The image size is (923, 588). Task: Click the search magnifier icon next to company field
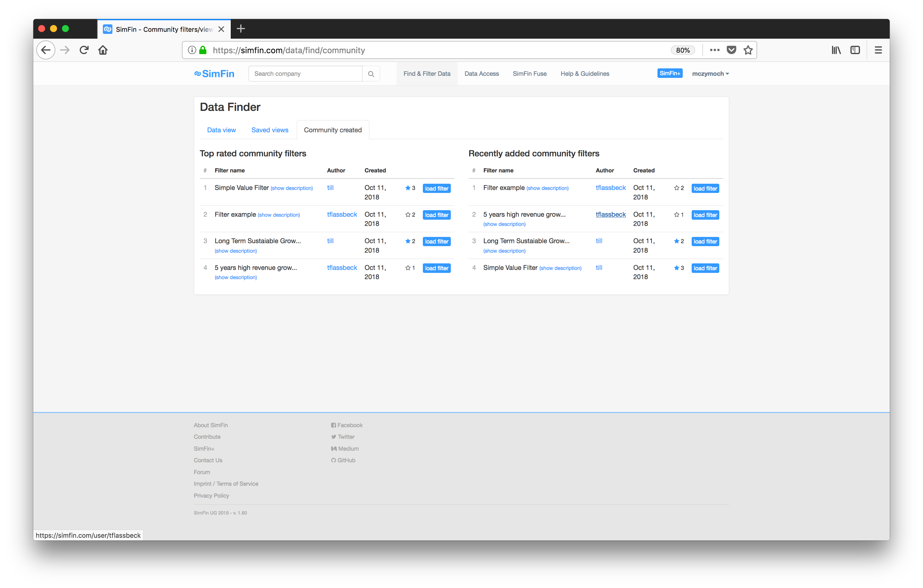pos(371,74)
